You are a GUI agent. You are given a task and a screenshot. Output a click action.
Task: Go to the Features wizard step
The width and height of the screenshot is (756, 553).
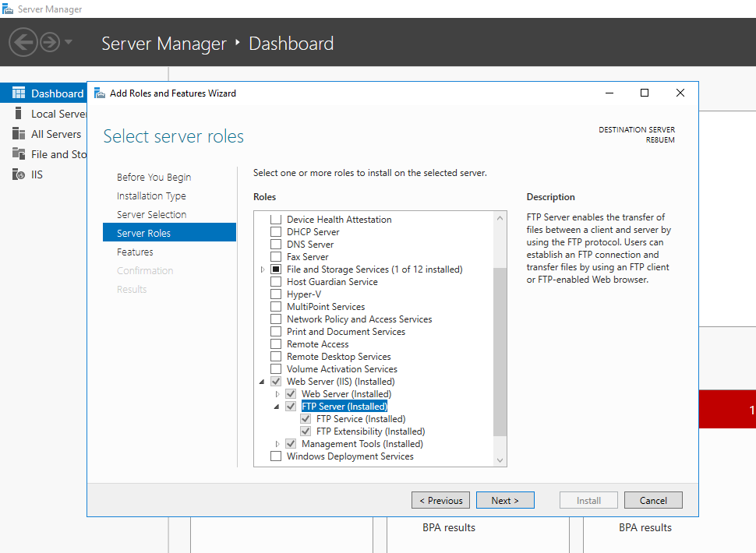pos(133,252)
